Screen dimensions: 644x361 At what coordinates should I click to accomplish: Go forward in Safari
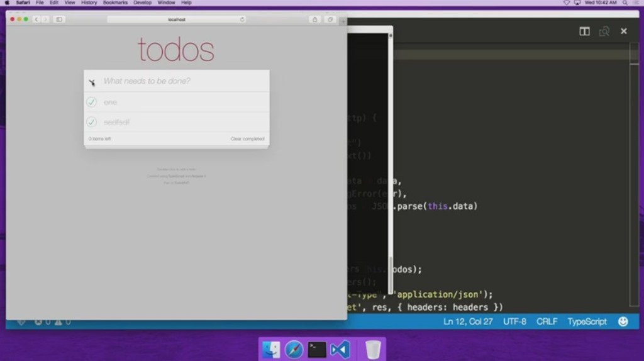point(45,19)
